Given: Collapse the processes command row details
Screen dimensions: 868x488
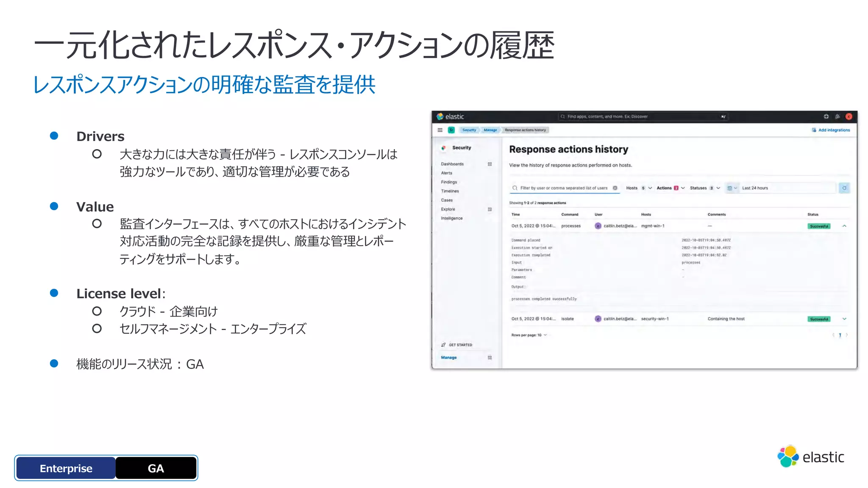Looking at the screenshot, I should coord(844,226).
